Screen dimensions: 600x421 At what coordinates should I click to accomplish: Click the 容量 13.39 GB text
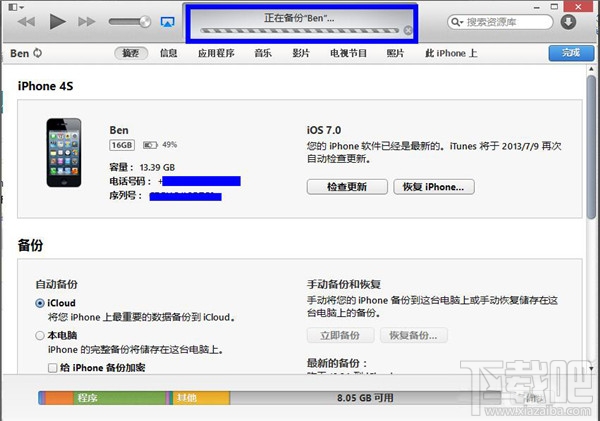tap(142, 167)
